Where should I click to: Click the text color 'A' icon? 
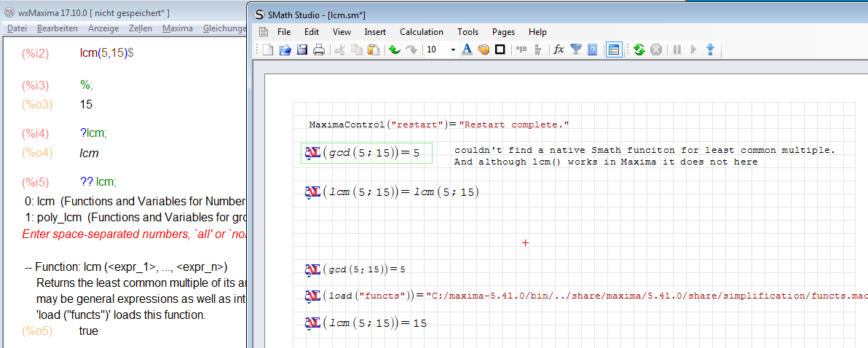(467, 50)
